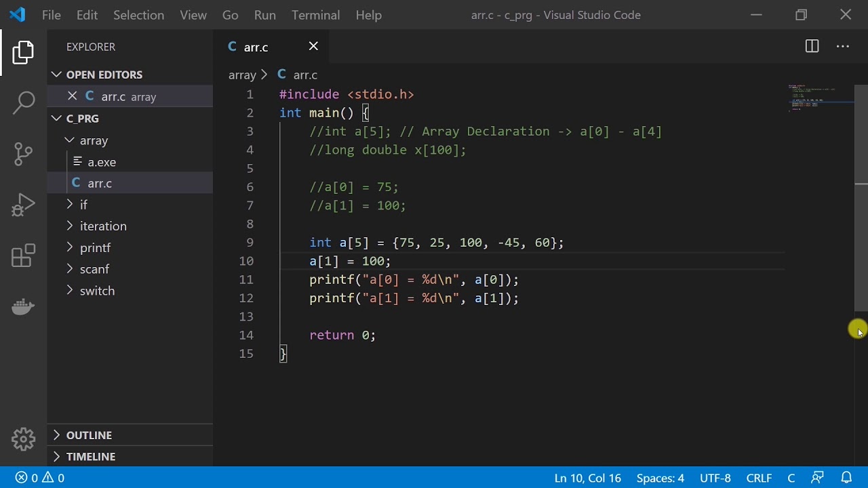868x488 pixels.
Task: Minimize the Visual Studio Code window
Action: [x=757, y=15]
